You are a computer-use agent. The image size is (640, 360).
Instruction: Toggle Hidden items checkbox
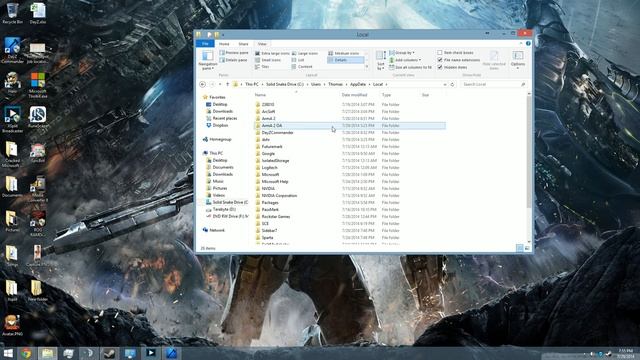(x=452, y=67)
